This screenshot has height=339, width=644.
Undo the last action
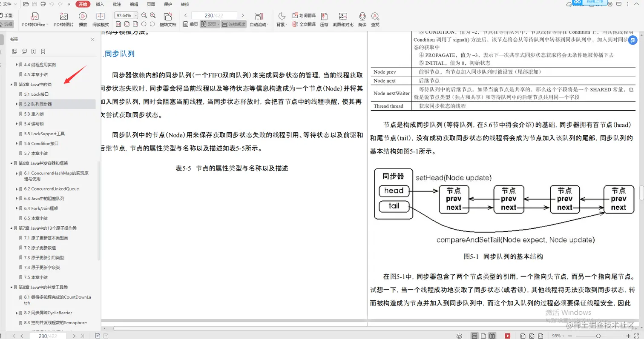(52, 4)
